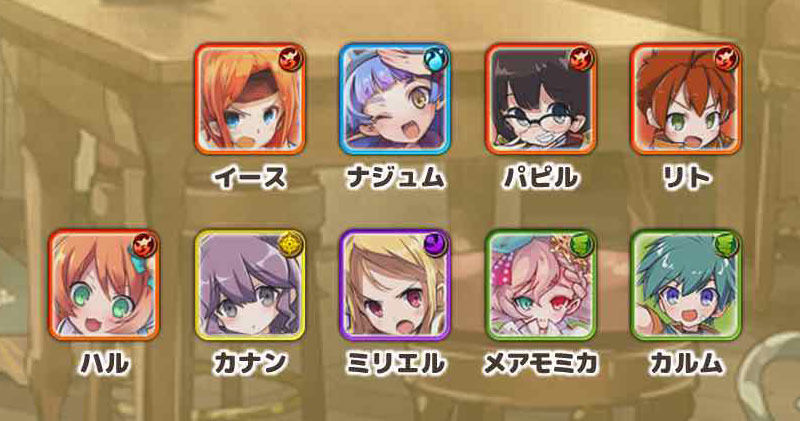
Task: Click the fire element badge on パピル
Action: (582, 58)
